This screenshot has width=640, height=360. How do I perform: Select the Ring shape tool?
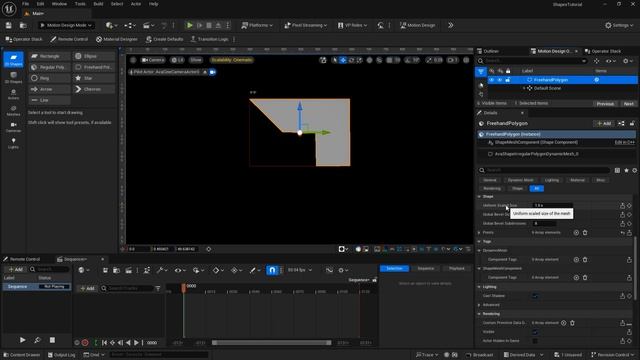pyautogui.click(x=49, y=78)
